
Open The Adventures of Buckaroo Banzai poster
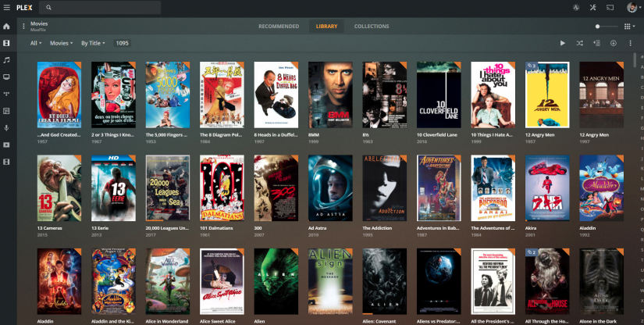tap(493, 188)
